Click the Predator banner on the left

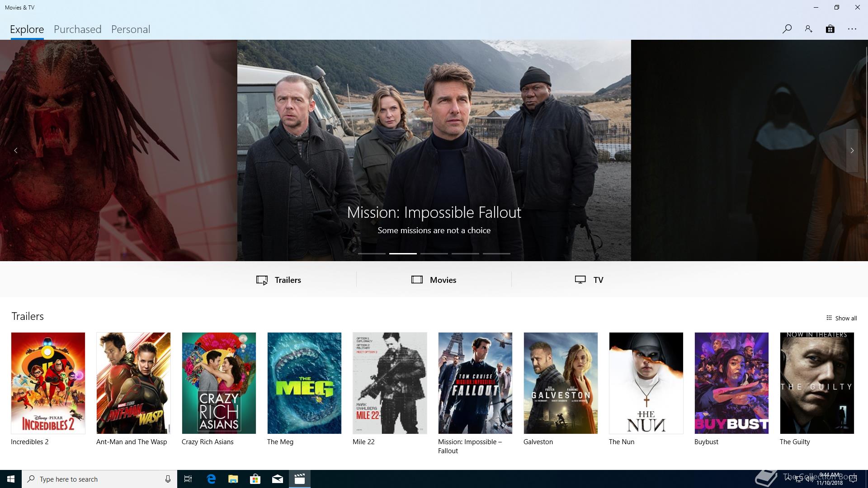tap(118, 150)
